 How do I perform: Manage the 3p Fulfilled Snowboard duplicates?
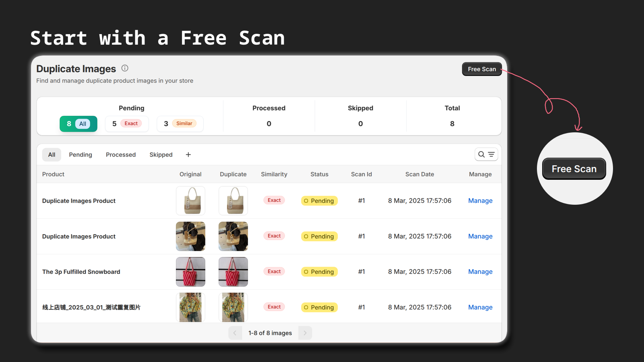[x=480, y=271]
